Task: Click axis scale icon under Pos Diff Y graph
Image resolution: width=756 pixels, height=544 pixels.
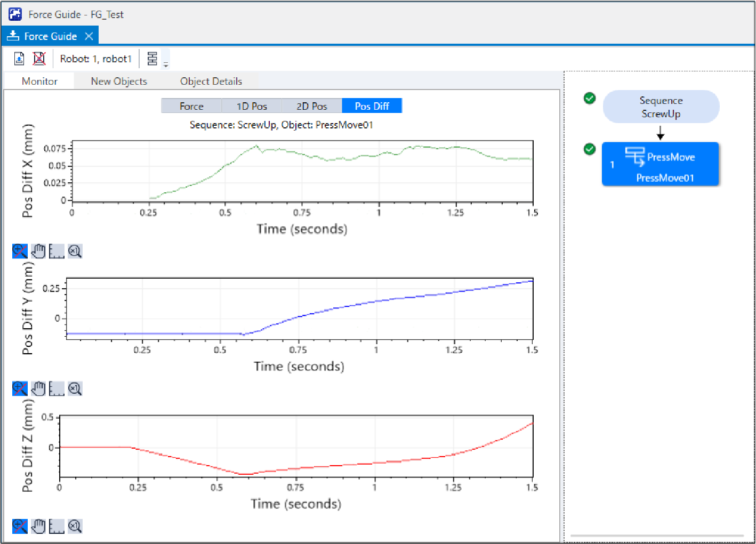Action: click(x=57, y=388)
